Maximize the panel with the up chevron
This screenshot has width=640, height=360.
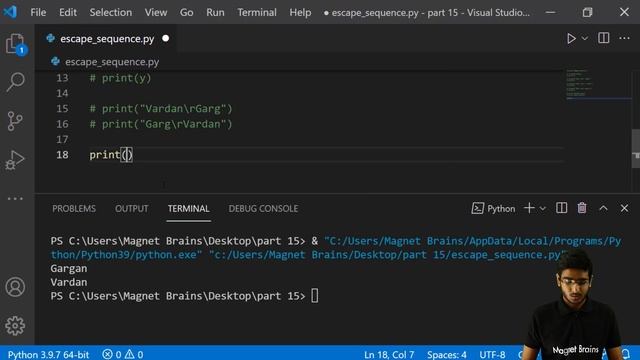[x=603, y=208]
